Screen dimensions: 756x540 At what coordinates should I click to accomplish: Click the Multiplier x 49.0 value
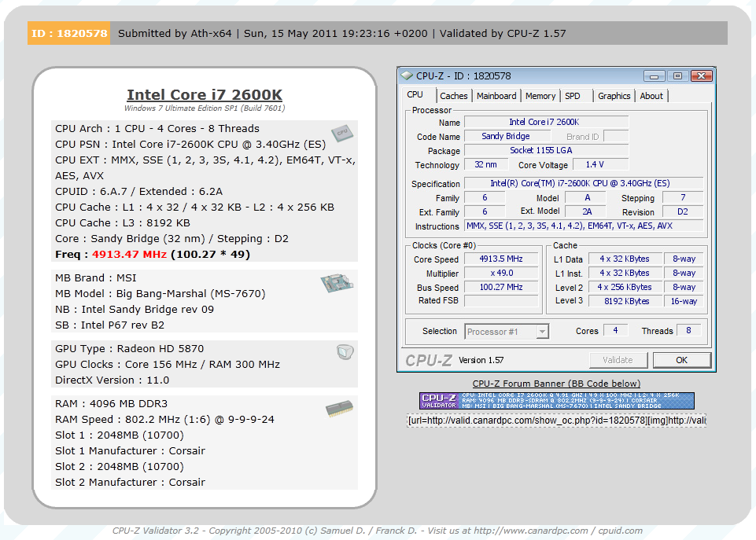tap(501, 273)
